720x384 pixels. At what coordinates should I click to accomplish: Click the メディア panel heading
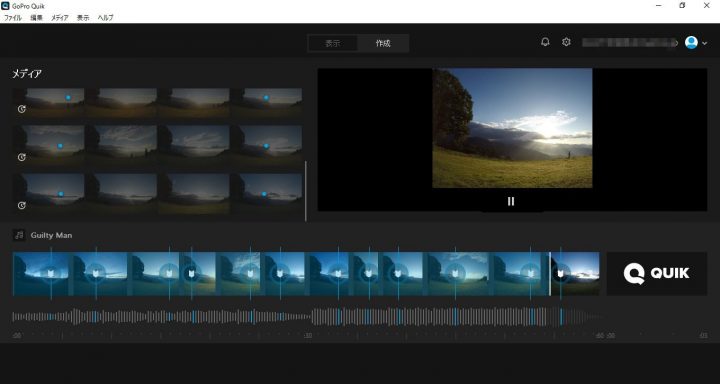point(27,73)
